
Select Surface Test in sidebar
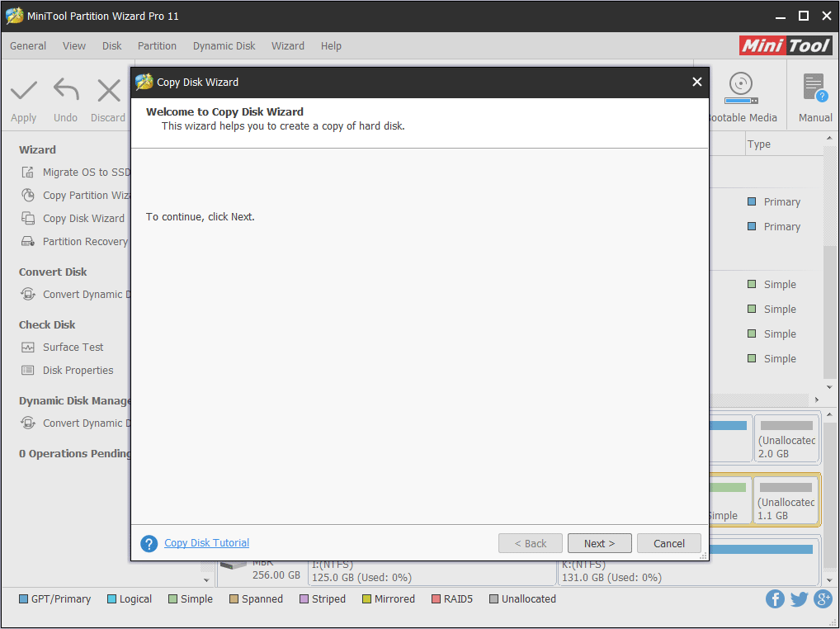click(73, 348)
